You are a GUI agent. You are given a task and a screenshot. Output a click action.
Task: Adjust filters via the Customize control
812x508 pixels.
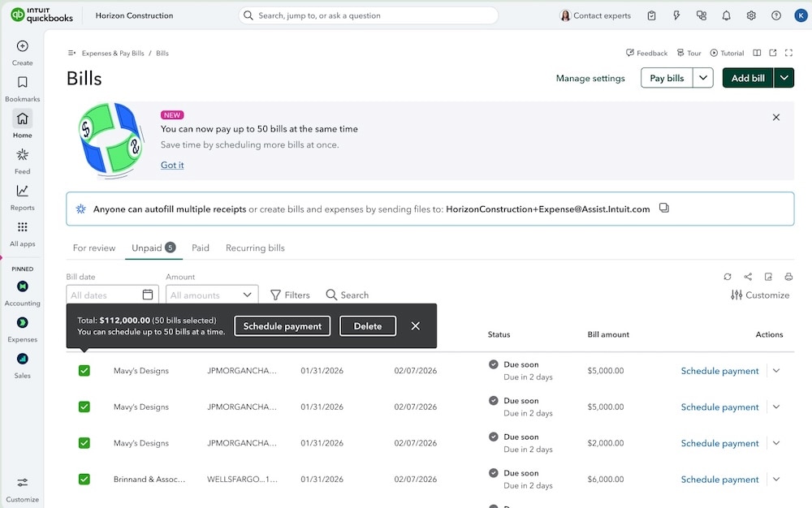pos(760,295)
